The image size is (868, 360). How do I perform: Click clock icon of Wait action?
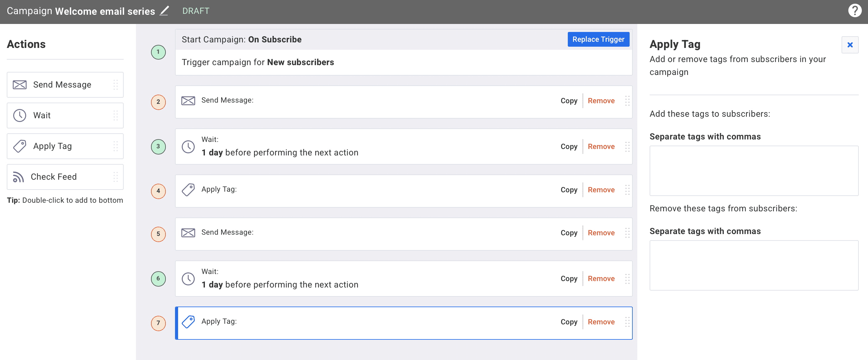(x=20, y=115)
